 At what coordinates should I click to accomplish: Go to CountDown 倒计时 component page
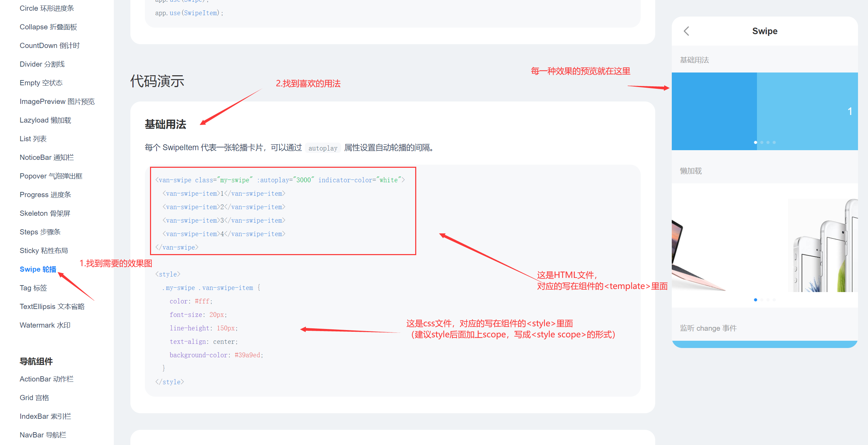[50, 46]
